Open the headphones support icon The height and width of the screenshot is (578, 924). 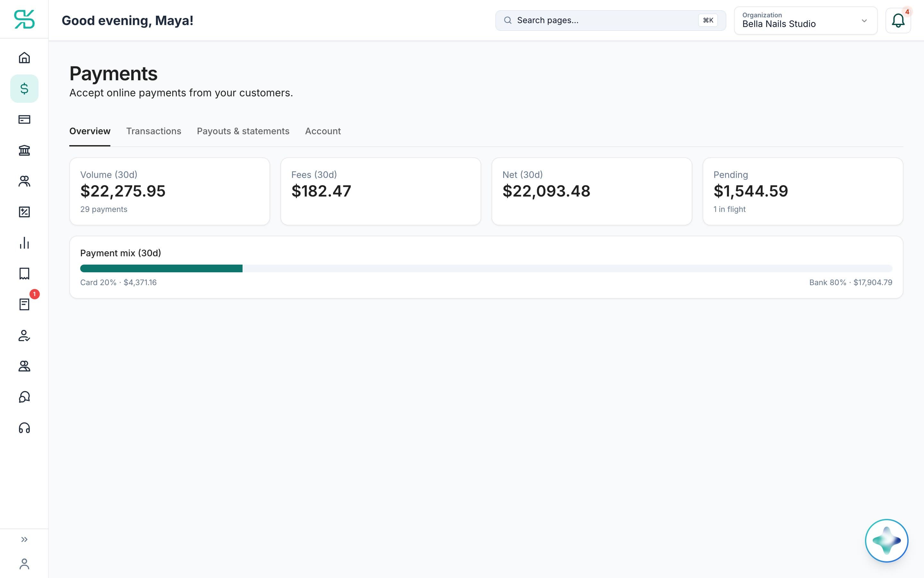(24, 428)
